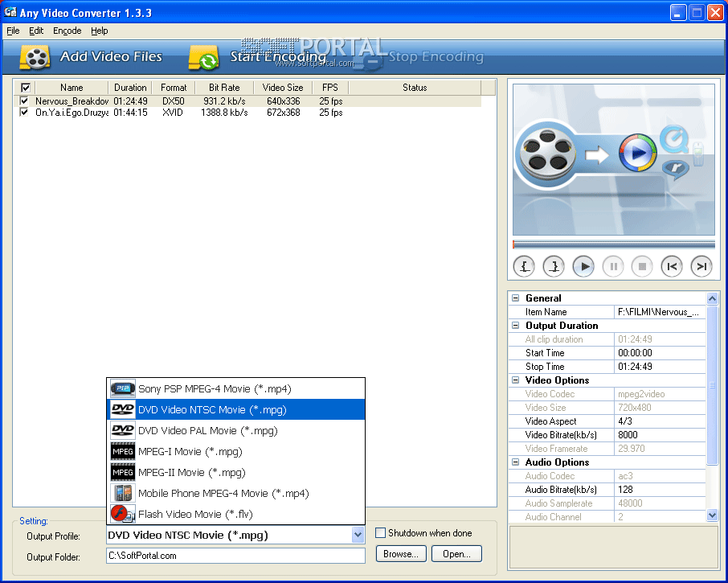Click the Video Size column header

(x=283, y=88)
